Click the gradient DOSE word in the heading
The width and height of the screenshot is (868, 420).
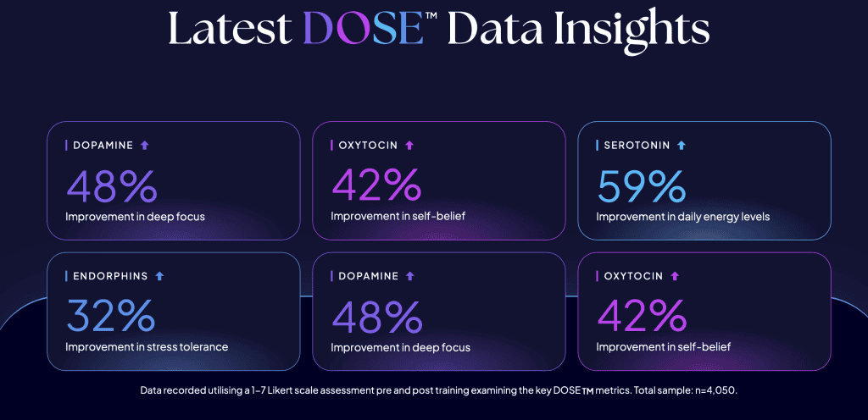coord(363,29)
